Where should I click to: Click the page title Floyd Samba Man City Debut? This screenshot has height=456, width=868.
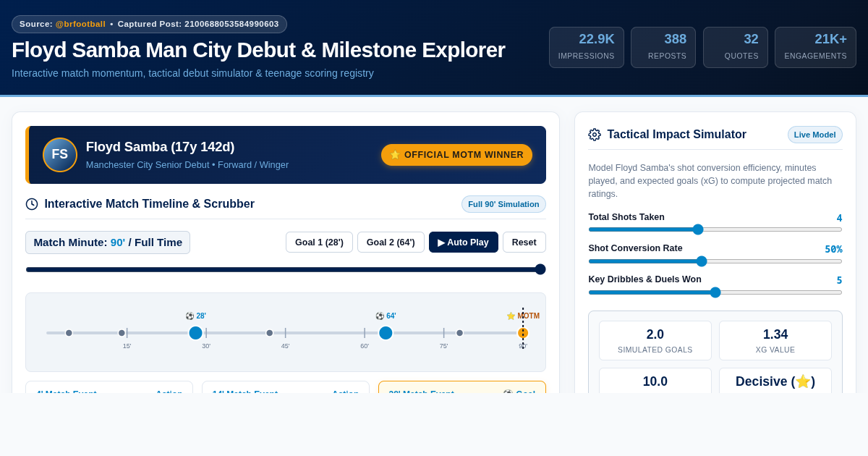pyautogui.click(x=258, y=50)
